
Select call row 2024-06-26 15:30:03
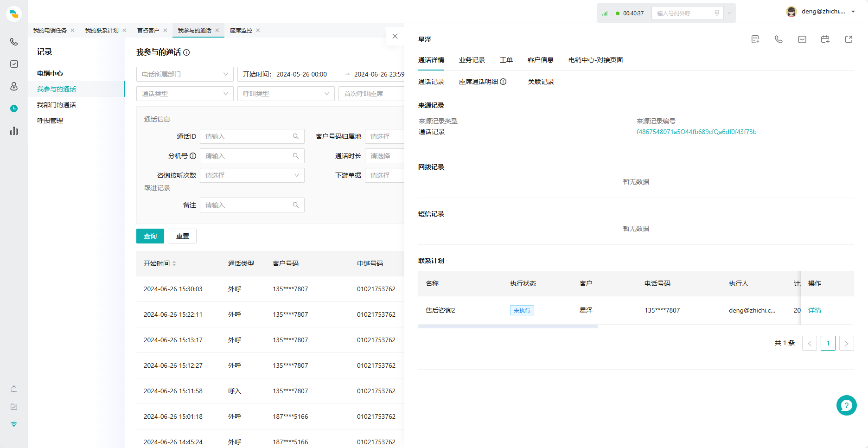[x=270, y=289]
